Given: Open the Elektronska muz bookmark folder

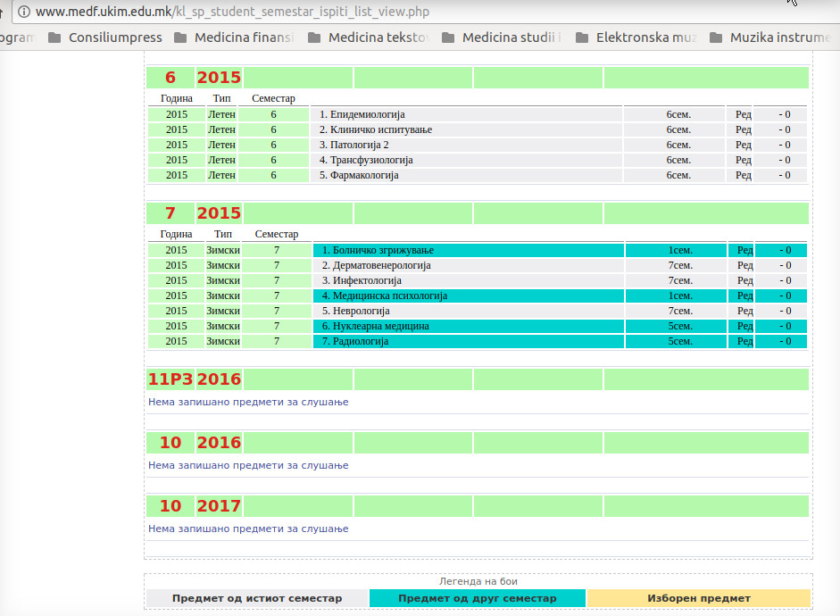Looking at the screenshot, I should point(636,37).
